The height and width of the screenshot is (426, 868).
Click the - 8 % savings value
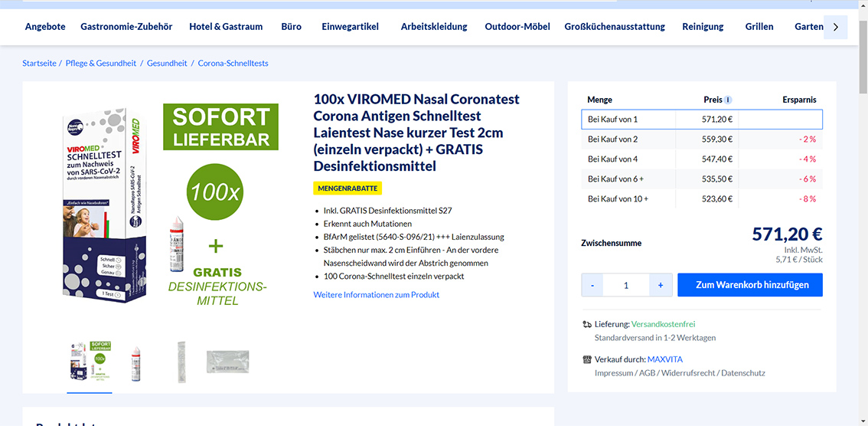point(807,199)
